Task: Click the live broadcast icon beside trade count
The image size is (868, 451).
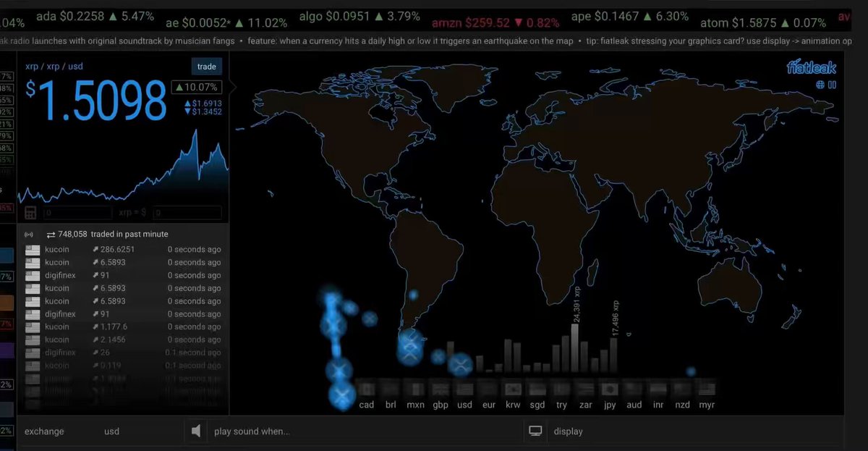Action: 30,235
